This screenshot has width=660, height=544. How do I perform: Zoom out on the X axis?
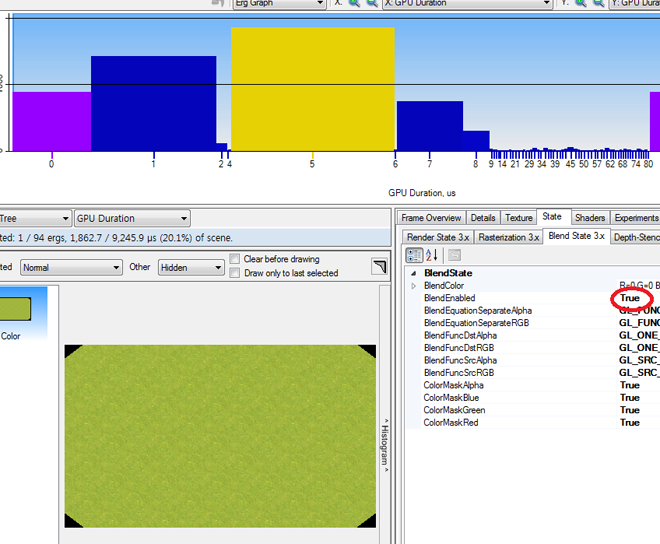(373, 3)
